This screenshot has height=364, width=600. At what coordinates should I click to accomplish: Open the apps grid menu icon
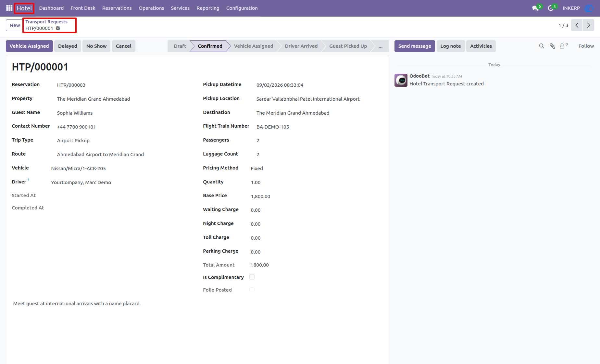pos(9,8)
